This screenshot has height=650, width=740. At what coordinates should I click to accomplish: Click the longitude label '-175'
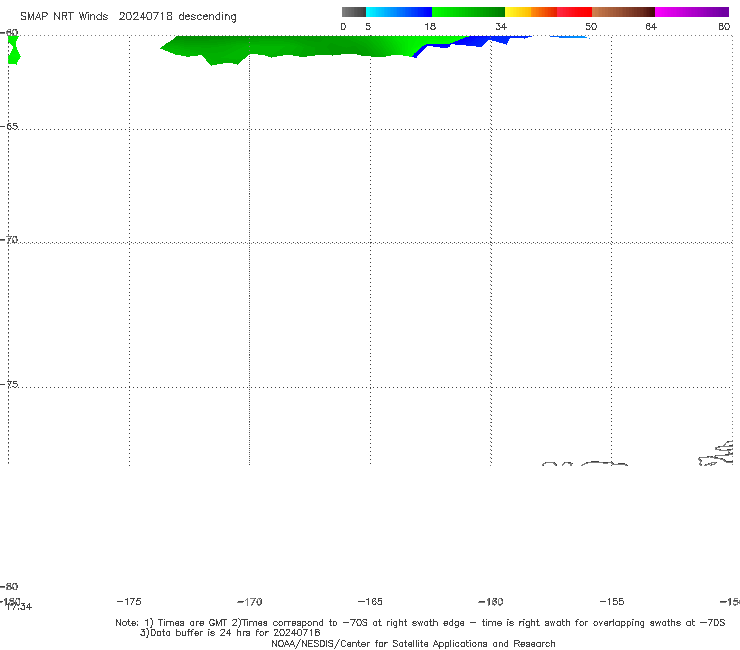[x=129, y=601]
